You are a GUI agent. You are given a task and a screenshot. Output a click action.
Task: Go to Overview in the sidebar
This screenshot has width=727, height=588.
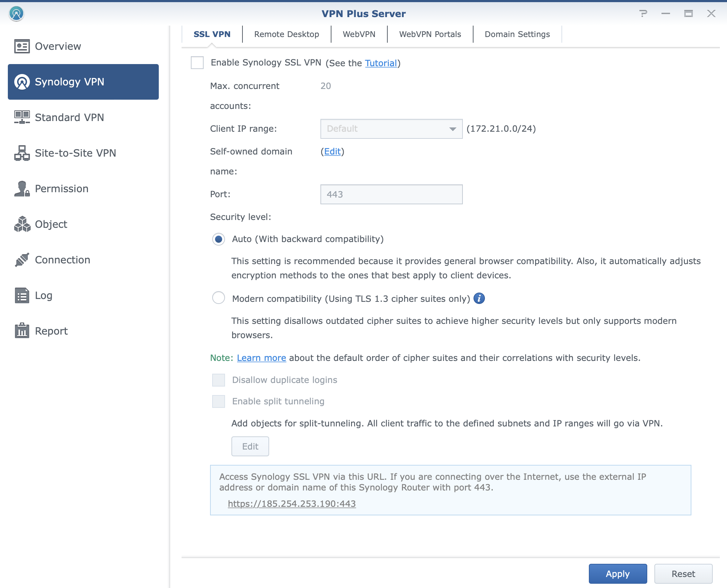pyautogui.click(x=83, y=46)
